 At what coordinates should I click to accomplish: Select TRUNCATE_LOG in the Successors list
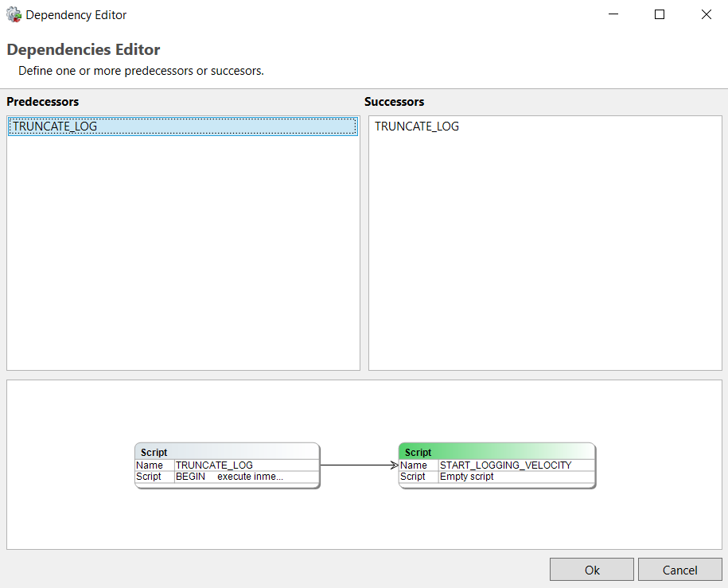[417, 127]
